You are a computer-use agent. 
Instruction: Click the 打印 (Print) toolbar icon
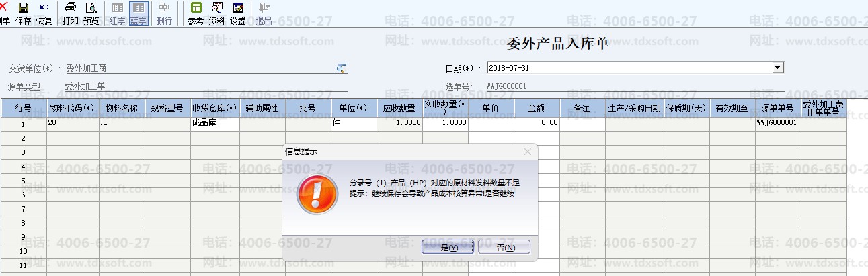pyautogui.click(x=70, y=13)
